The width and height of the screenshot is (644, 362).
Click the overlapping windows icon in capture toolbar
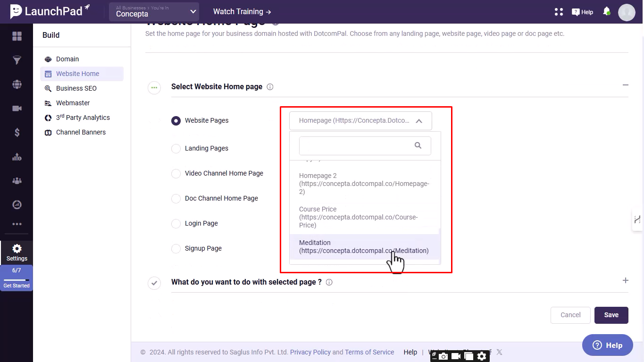(468, 356)
